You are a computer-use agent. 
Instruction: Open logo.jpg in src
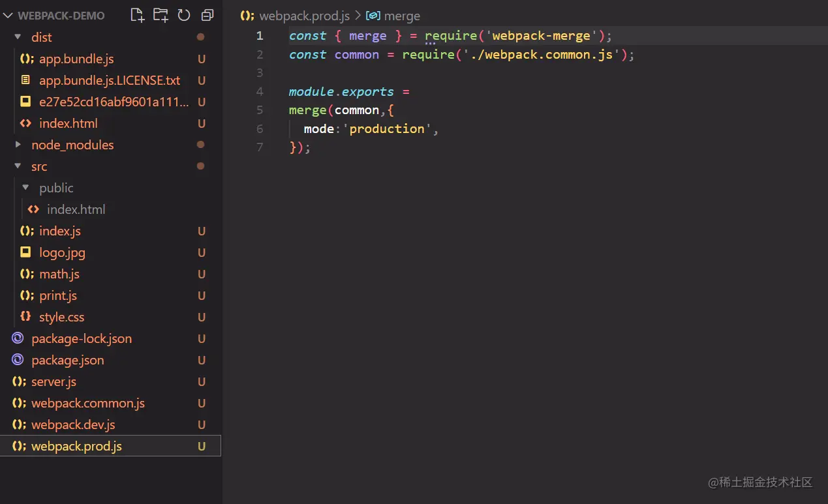coord(62,252)
